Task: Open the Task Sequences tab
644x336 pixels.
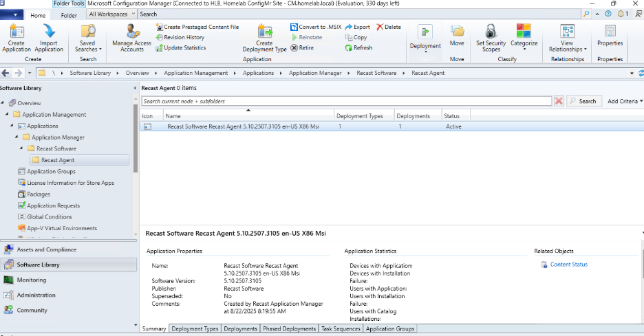Action: click(x=341, y=328)
